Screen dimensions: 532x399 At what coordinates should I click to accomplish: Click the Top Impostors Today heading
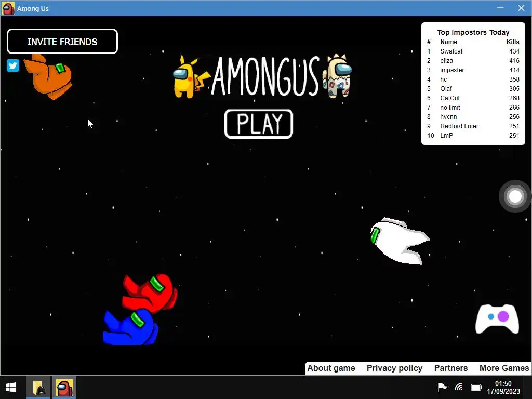pyautogui.click(x=473, y=32)
